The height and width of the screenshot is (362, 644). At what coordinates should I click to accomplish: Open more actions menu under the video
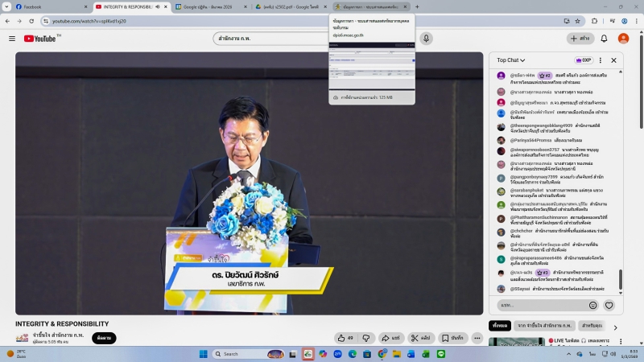coord(478,338)
